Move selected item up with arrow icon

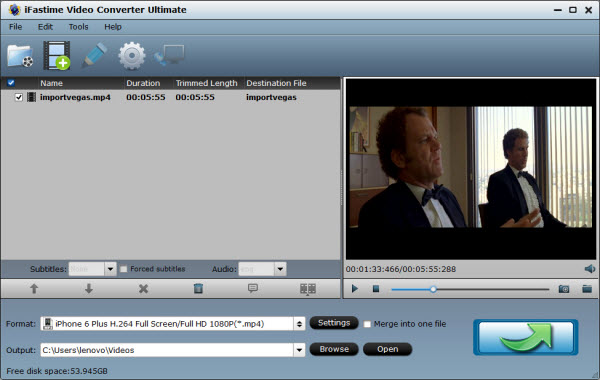click(34, 289)
